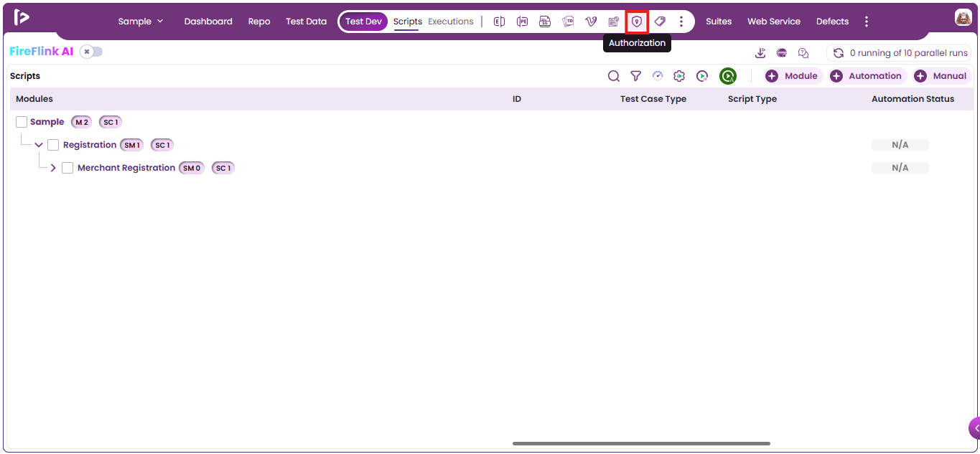Click the M 2 badge beside Sample

tap(82, 122)
